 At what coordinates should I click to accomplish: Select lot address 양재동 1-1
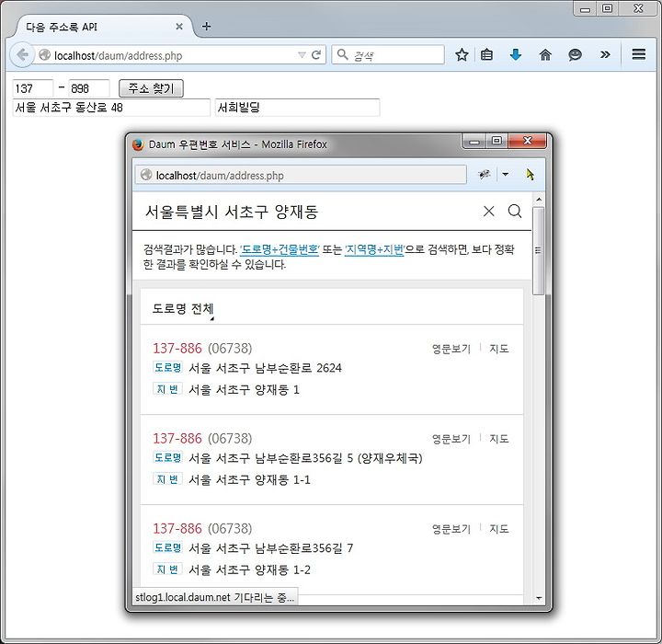249,479
